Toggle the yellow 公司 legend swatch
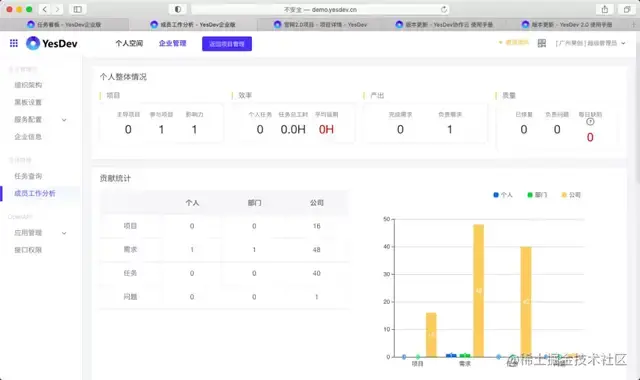Viewport: 640px width, 380px height. pos(564,195)
